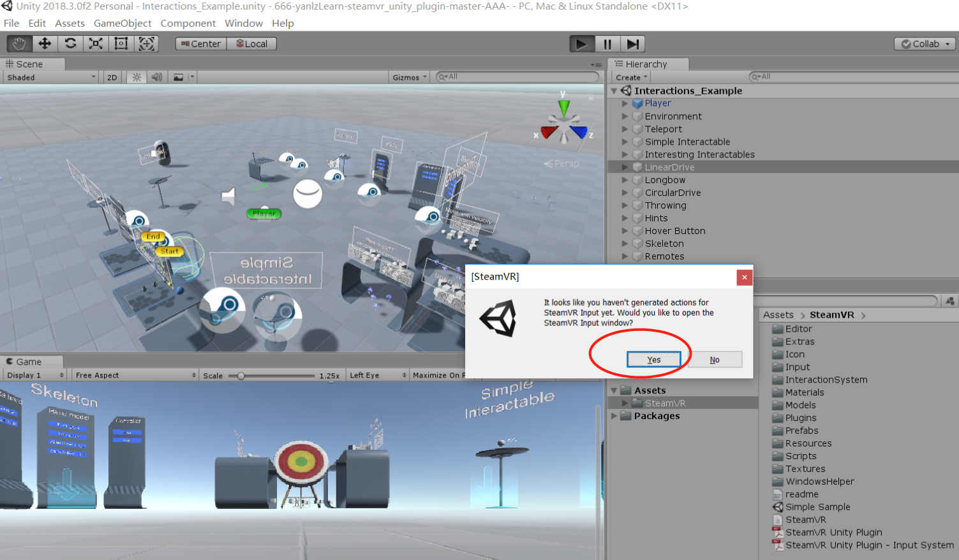The image size is (959, 560).
Task: Open the Shaded draw mode dropdown
Action: (x=51, y=77)
